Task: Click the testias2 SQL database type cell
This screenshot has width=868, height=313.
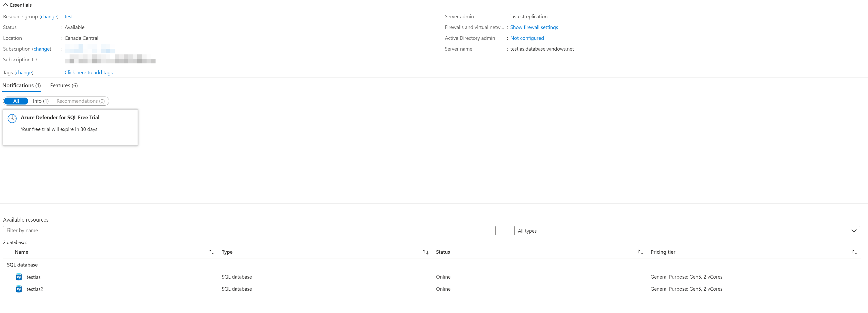Action: pos(237,289)
